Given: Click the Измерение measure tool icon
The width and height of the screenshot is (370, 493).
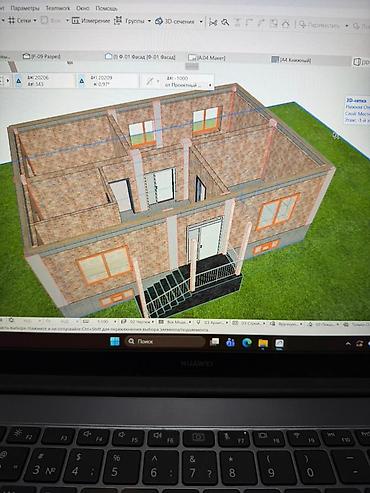Looking at the screenshot, I should (76, 21).
